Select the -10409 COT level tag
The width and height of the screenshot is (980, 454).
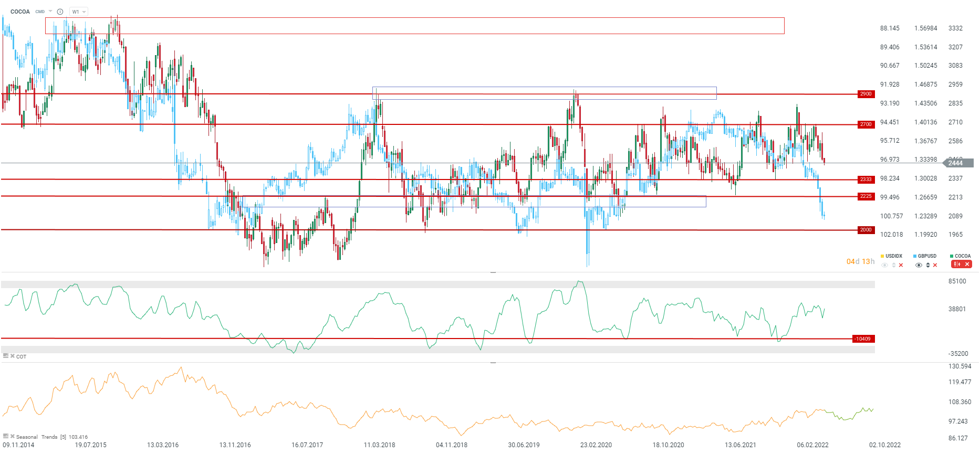tap(863, 339)
